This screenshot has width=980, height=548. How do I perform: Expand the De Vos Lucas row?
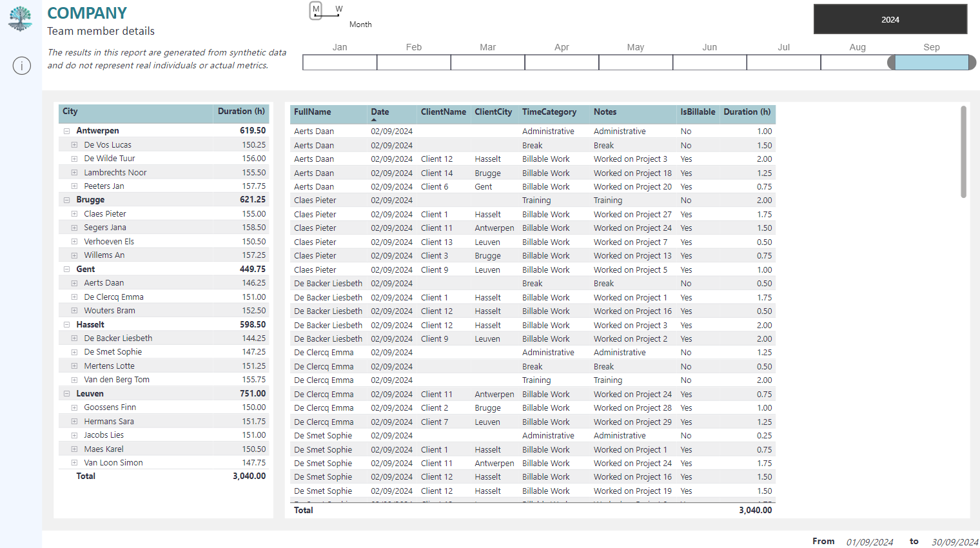point(74,145)
